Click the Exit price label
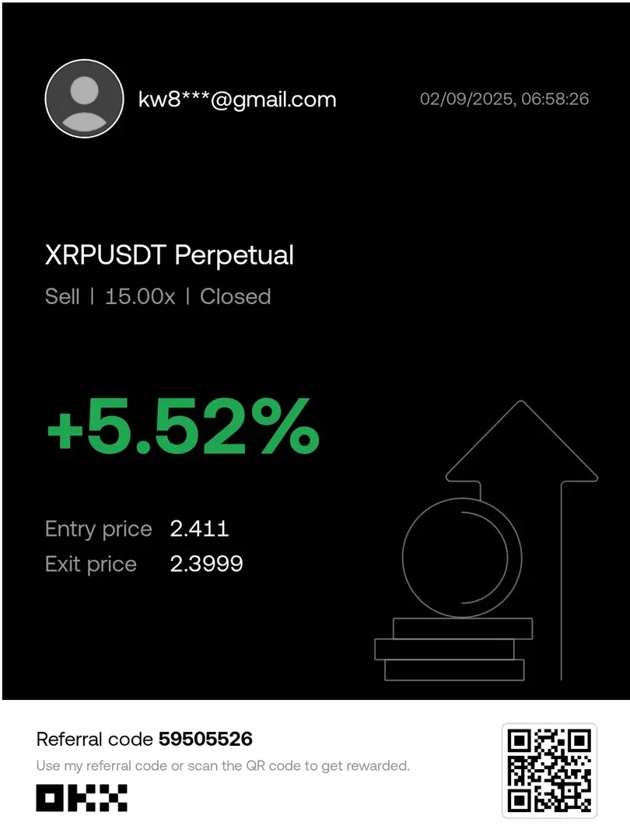 90,564
